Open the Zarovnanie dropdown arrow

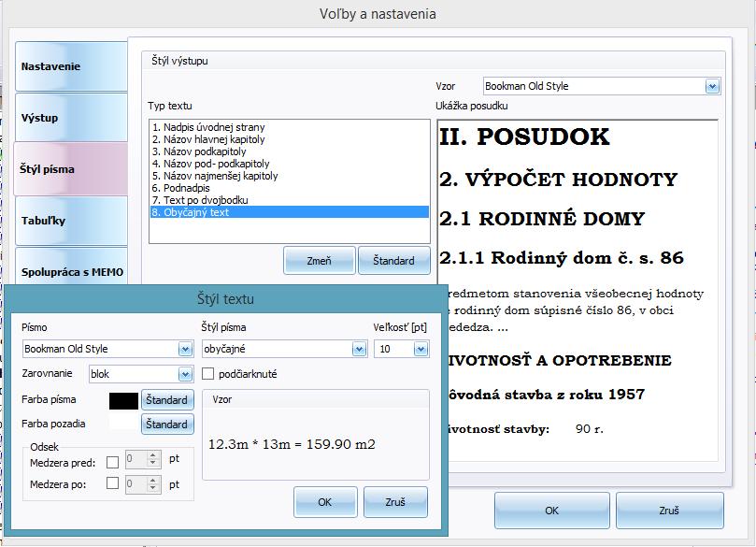pyautogui.click(x=185, y=374)
